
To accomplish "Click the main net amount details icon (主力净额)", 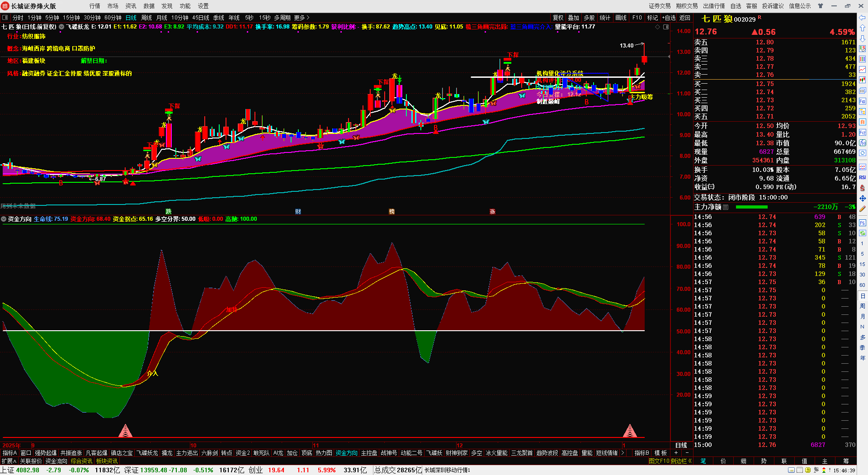I will pos(726,207).
